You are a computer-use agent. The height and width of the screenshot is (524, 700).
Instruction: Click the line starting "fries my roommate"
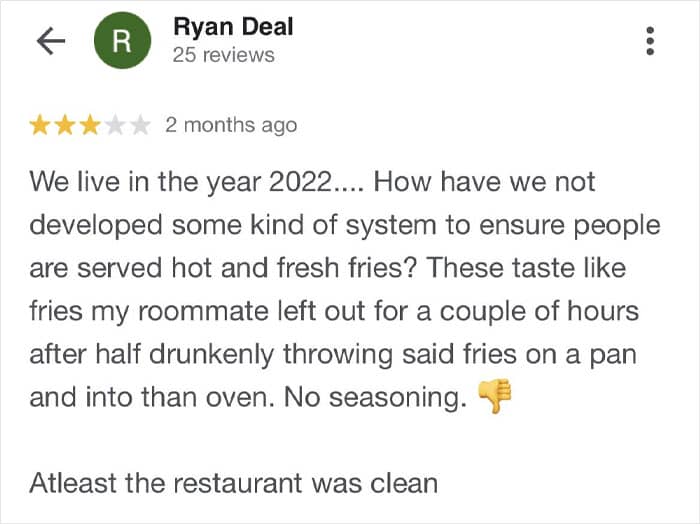[333, 312]
